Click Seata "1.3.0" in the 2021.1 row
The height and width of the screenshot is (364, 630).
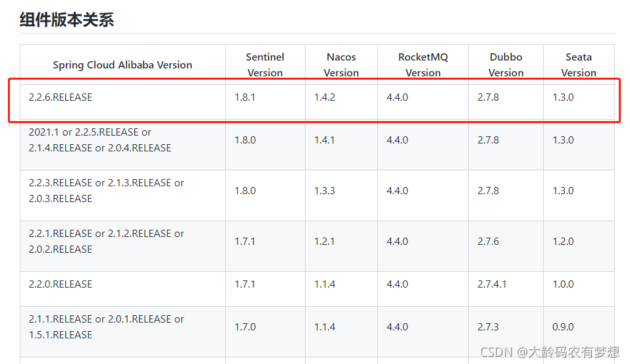point(563,140)
